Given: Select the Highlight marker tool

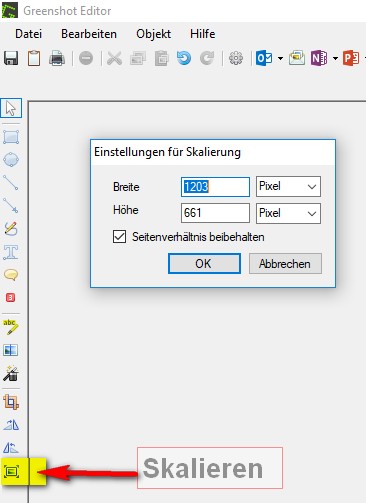Looking at the screenshot, I should [11, 327].
